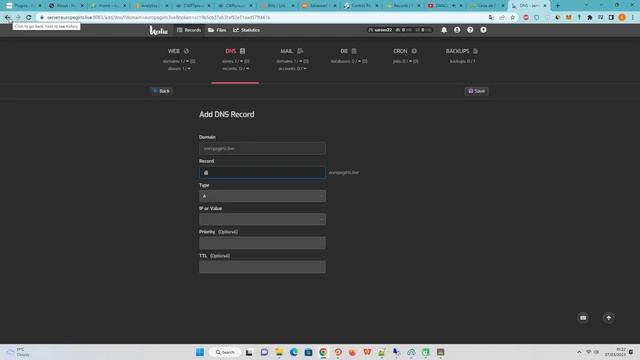Screen dimensions: 640x360
Task: Focus the Priority optional field
Action: (x=262, y=243)
